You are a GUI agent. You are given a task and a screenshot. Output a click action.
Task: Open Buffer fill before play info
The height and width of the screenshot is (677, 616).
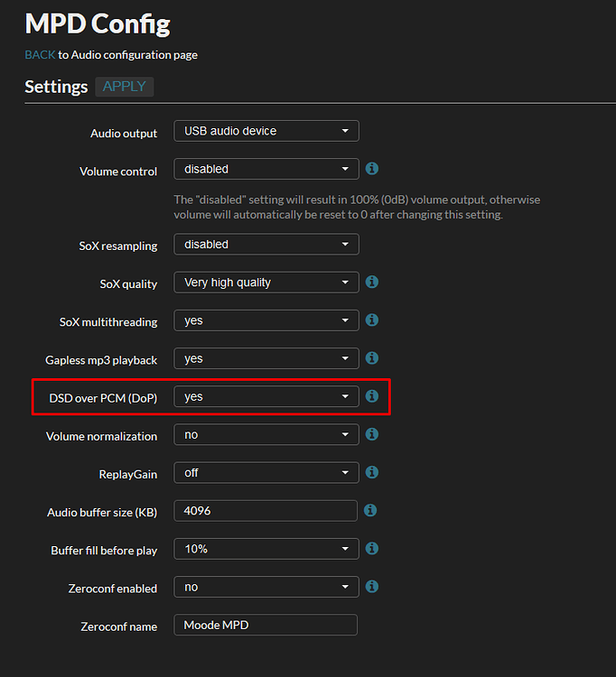coord(372,548)
